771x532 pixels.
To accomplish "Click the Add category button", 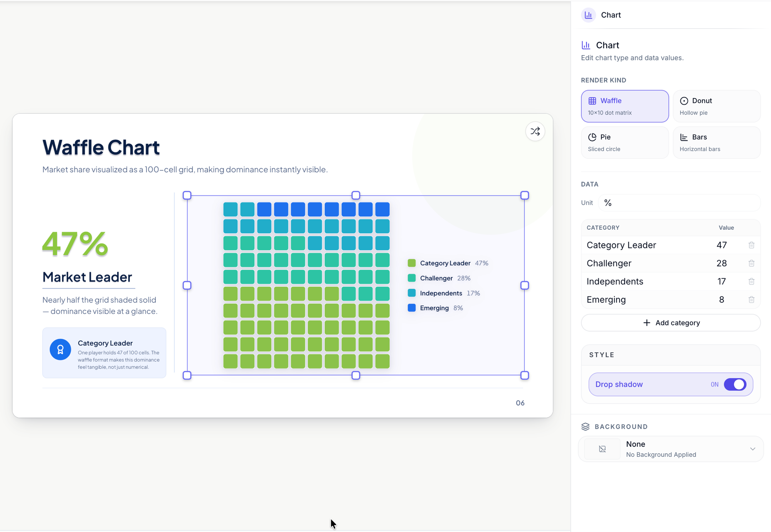I will click(671, 323).
